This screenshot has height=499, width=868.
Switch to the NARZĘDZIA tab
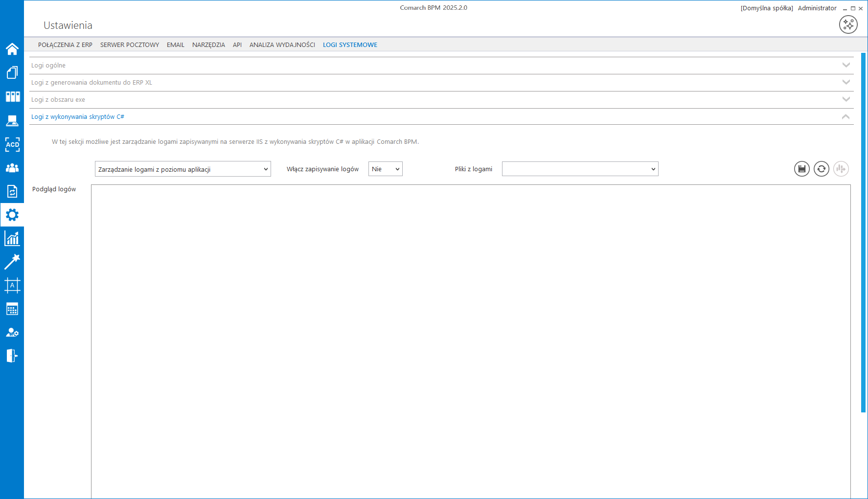[x=208, y=45]
